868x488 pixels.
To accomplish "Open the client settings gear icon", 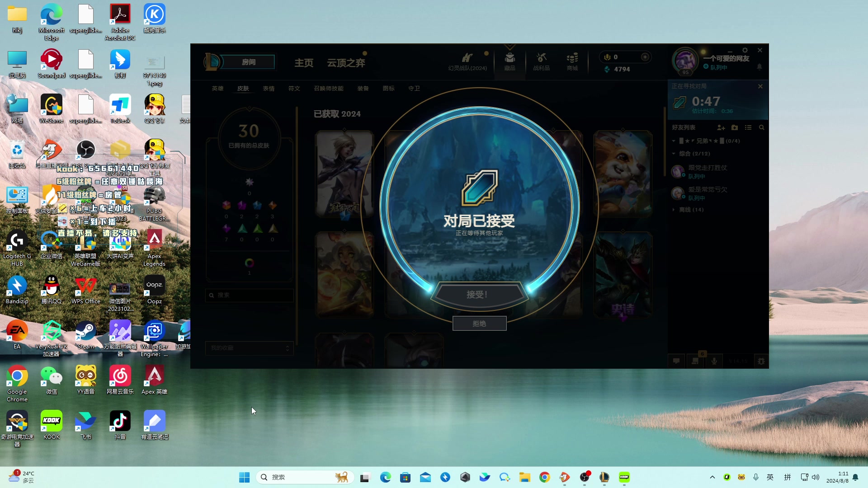I will click(745, 50).
